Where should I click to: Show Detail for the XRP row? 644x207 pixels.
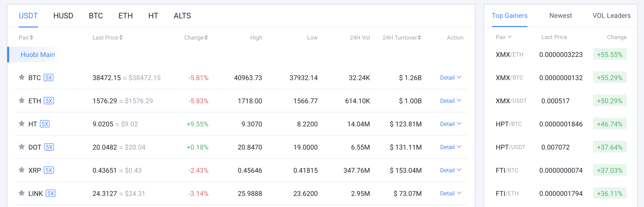[451, 170]
